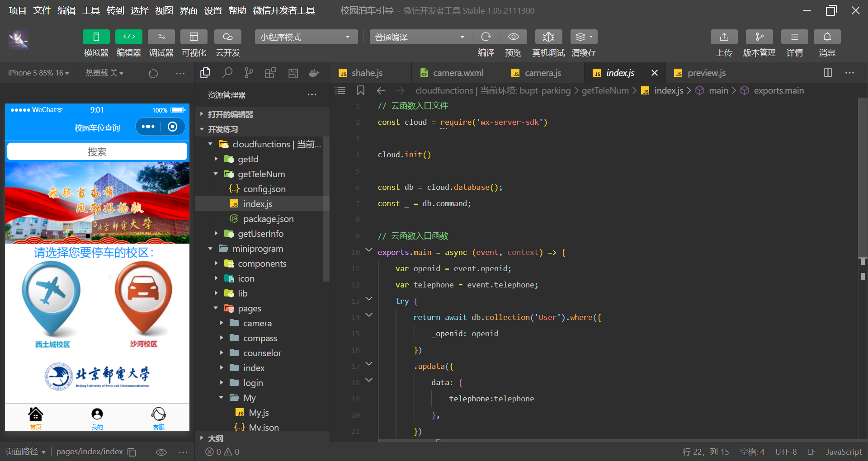Open the 小程序模式 mode dropdown
This screenshot has height=461, width=868.
pos(306,37)
